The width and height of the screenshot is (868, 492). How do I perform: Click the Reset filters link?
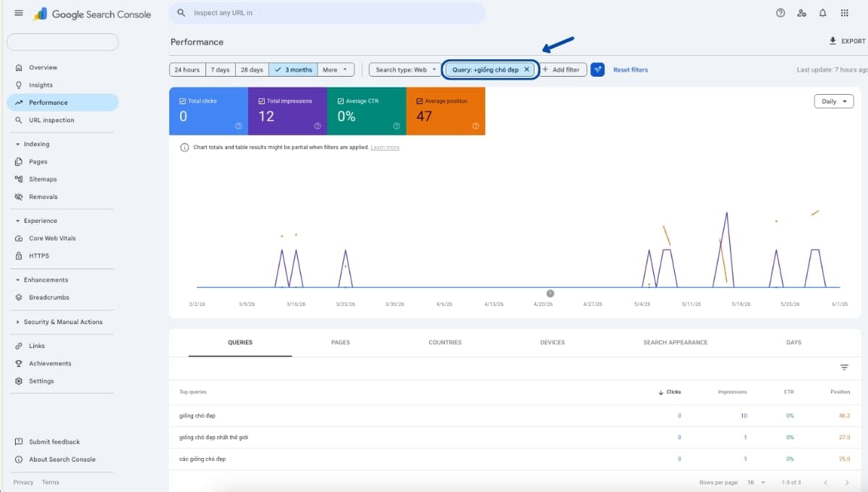click(x=631, y=69)
